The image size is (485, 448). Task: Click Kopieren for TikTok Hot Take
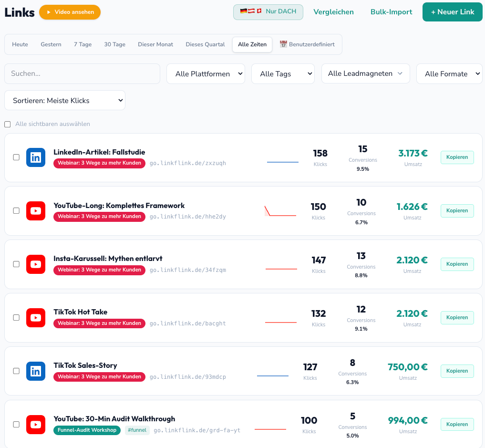click(457, 318)
